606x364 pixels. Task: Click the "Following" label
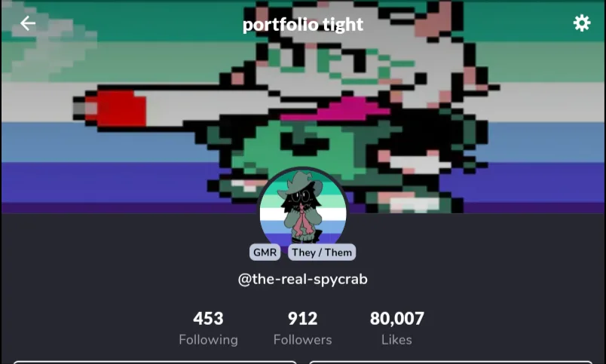[x=208, y=340]
